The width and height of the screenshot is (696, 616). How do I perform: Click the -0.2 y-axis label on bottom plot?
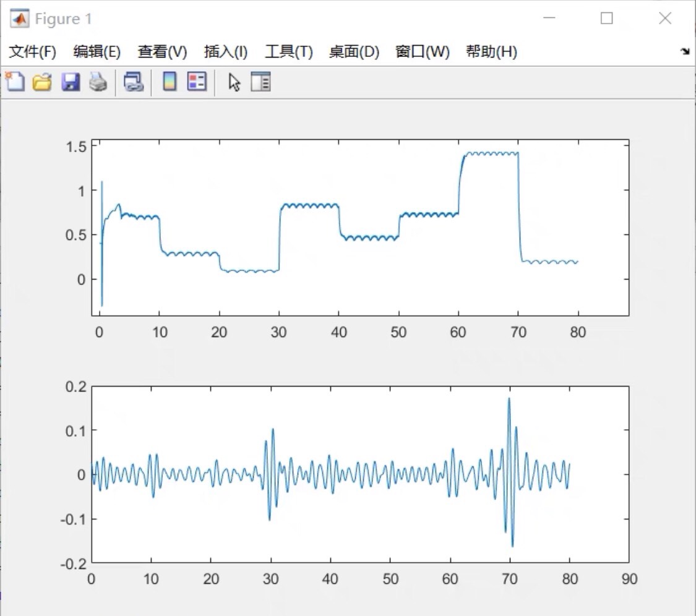(73, 564)
